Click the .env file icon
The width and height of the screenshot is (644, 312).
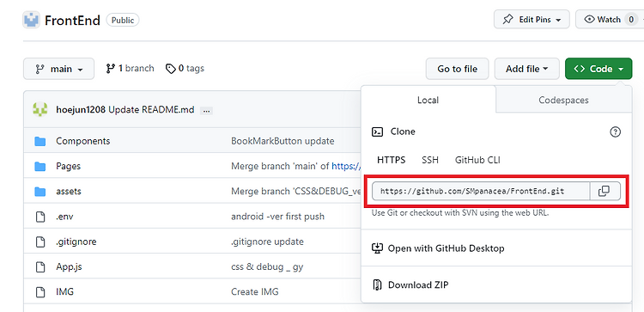click(39, 217)
